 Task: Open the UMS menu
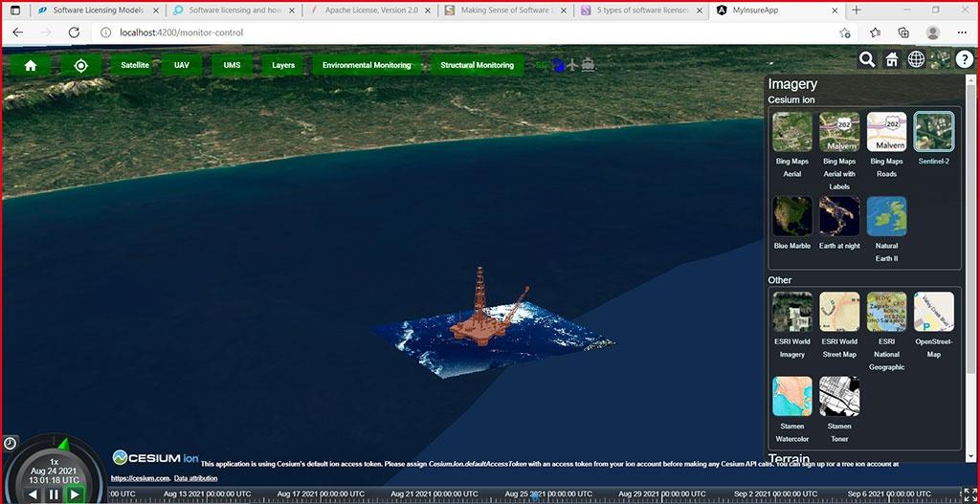(x=232, y=65)
